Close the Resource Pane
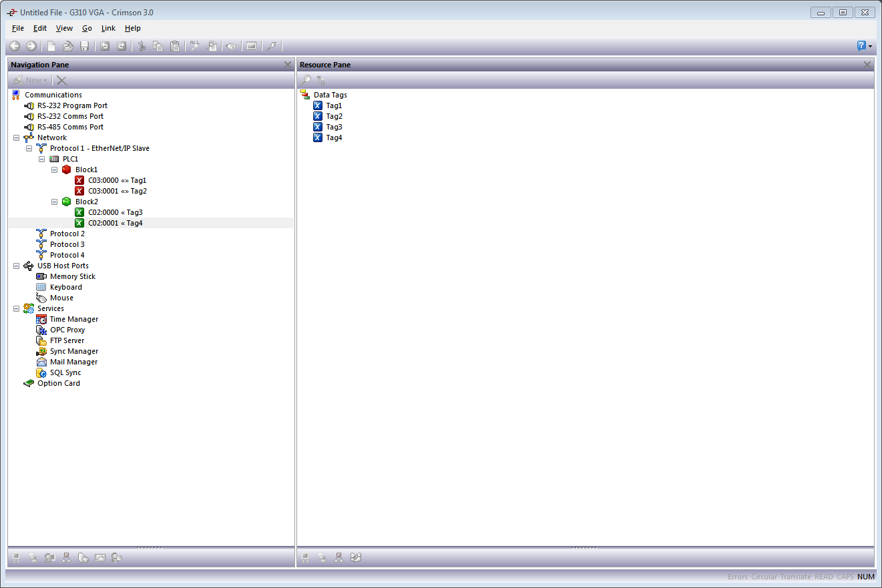882x588 pixels. click(867, 65)
